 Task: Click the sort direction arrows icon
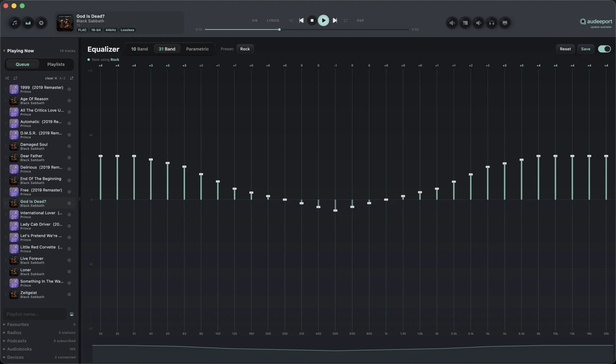click(x=72, y=78)
